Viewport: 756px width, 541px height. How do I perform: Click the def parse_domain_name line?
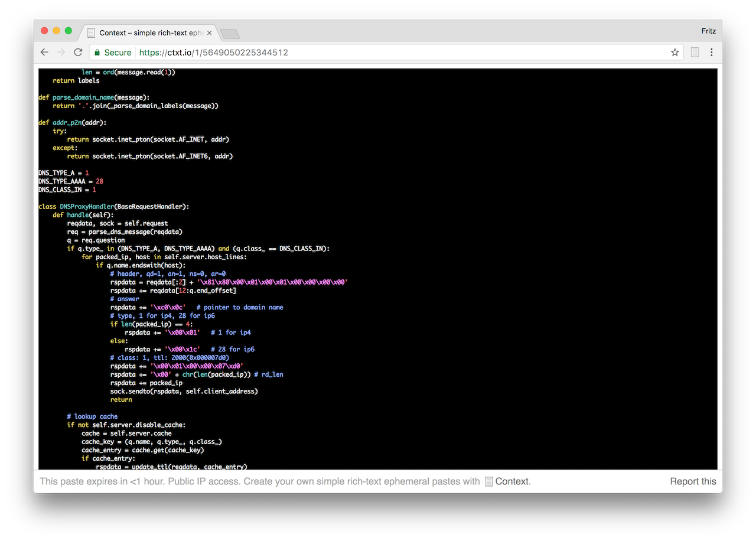(94, 97)
